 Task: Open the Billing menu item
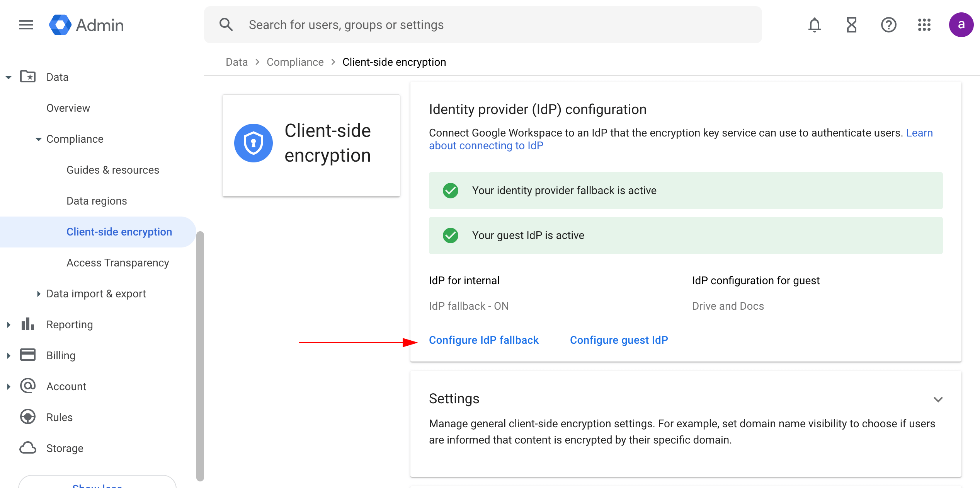pos(61,356)
